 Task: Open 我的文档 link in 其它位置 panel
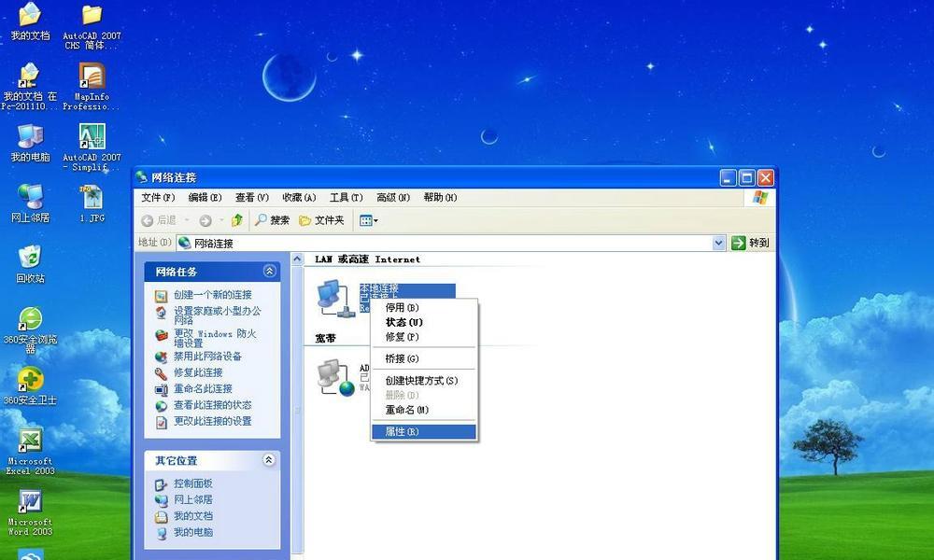[193, 516]
